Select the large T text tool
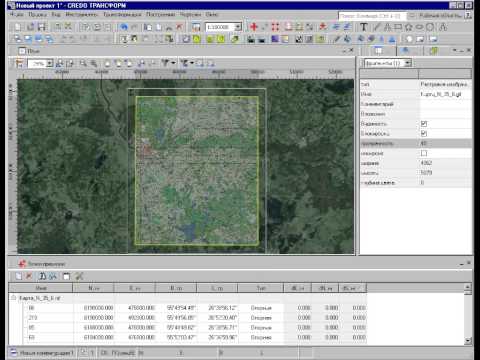 click(364, 27)
